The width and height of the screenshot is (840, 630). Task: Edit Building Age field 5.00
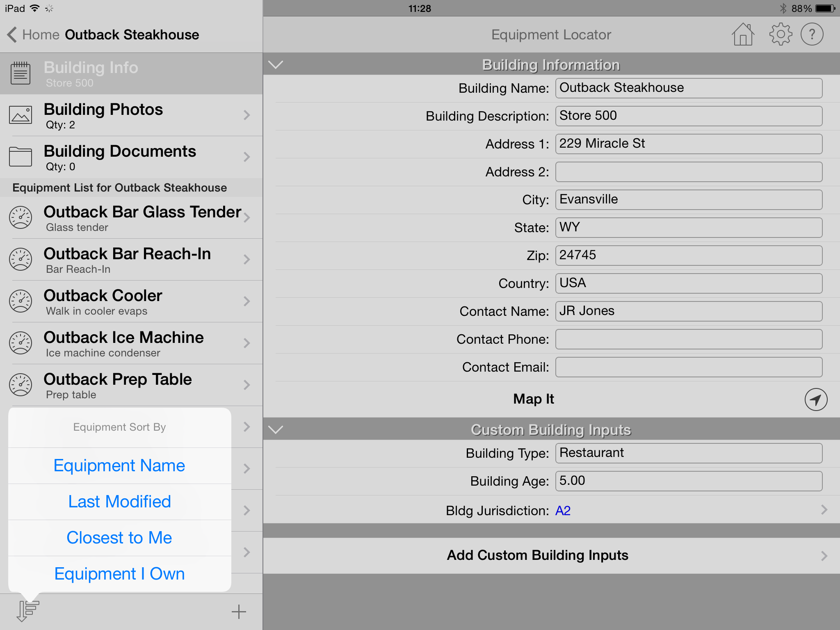(x=689, y=481)
